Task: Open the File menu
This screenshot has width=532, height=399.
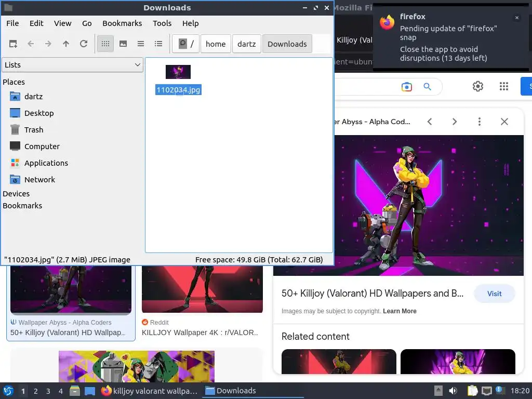Action: point(12,23)
